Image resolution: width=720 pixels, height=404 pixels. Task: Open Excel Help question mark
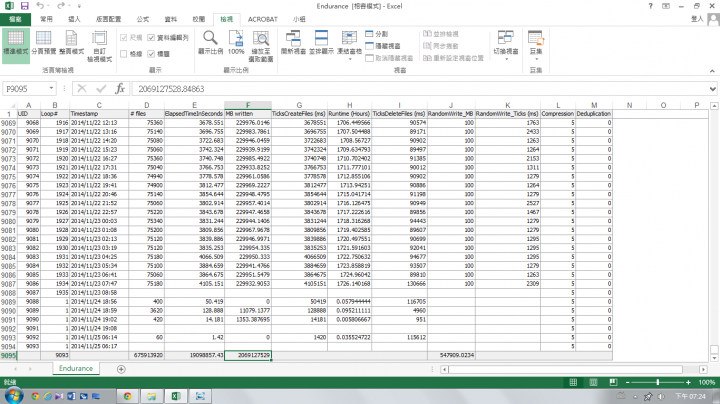(x=650, y=6)
